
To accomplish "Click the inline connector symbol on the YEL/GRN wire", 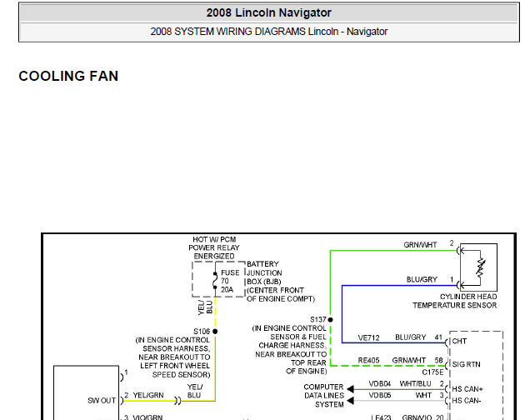I will 177,401.
